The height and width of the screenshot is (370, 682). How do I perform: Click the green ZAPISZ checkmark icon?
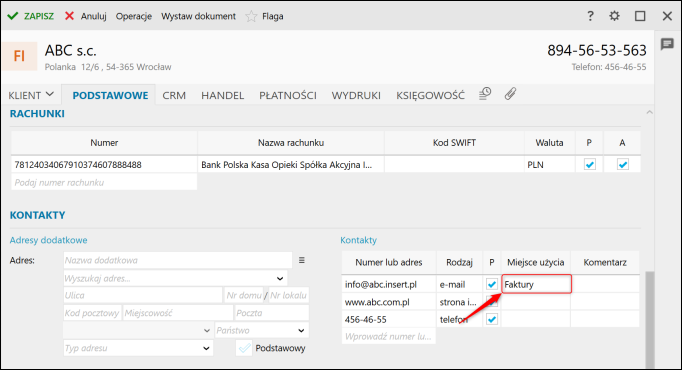13,16
